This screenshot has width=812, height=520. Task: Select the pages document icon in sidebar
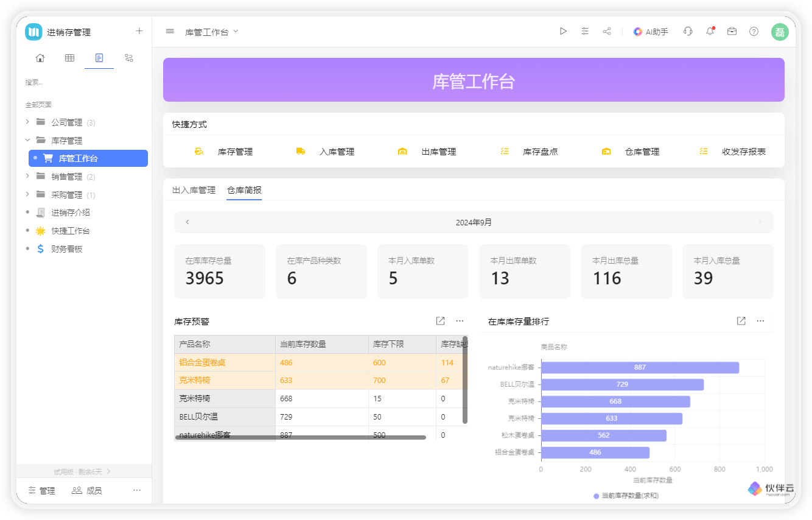click(99, 58)
